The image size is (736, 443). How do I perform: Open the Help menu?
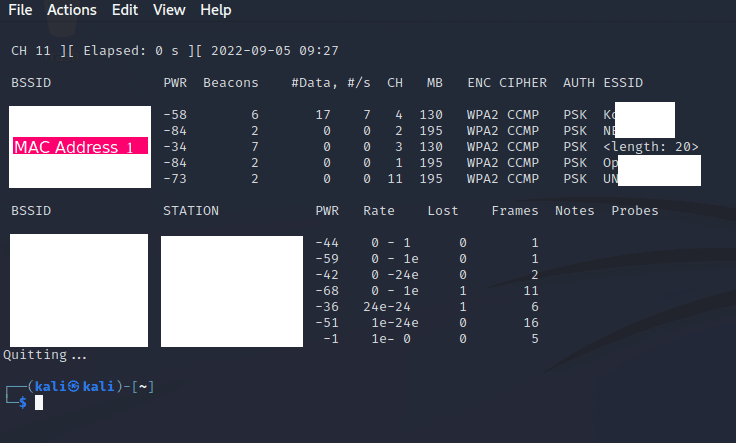point(215,10)
